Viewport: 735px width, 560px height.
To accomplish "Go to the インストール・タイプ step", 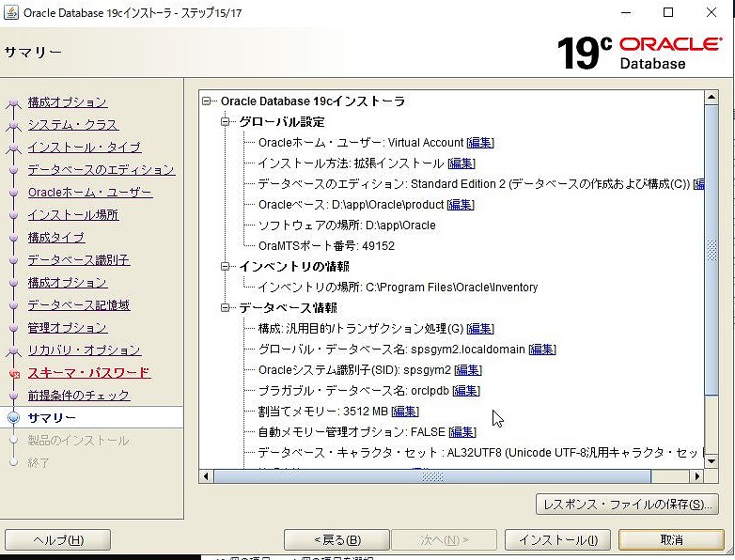I will [85, 148].
